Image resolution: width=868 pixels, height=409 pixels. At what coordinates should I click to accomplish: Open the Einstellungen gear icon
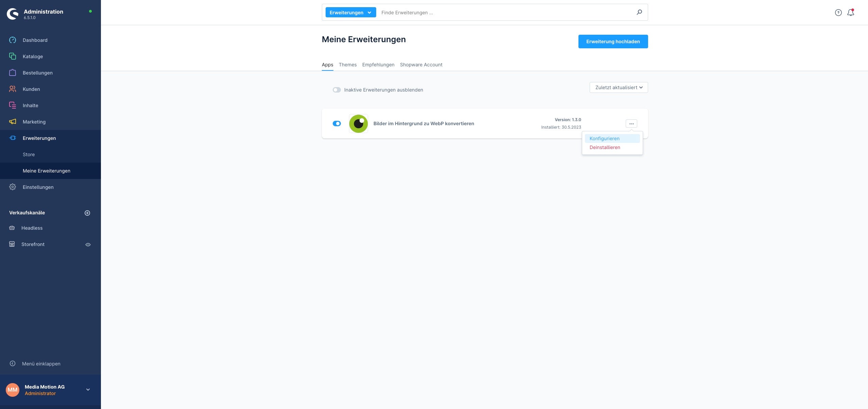[13, 187]
